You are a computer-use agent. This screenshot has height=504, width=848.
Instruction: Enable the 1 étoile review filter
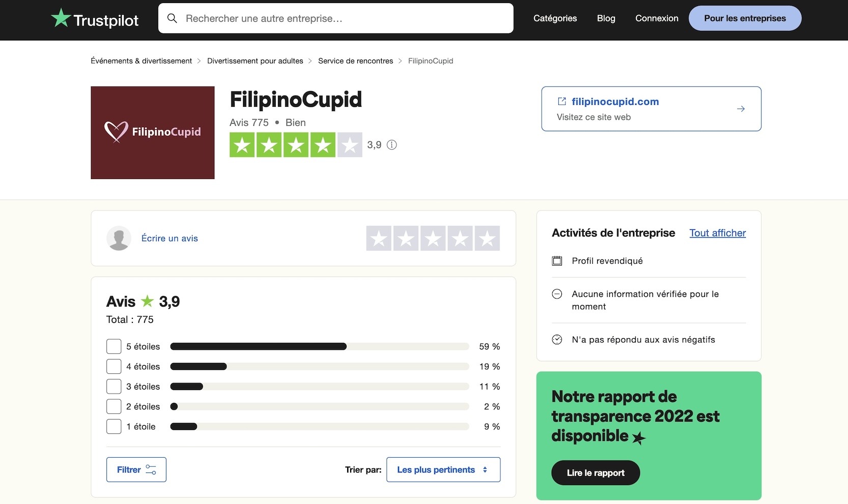pos(114,427)
